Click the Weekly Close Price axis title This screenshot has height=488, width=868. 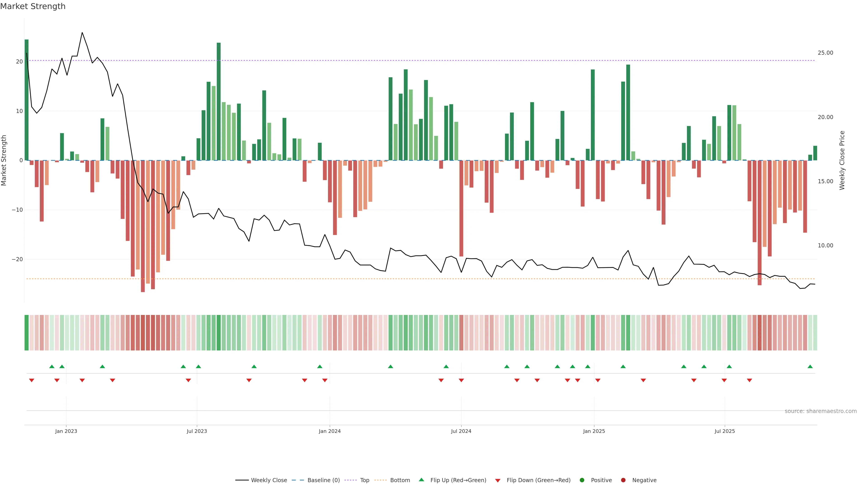tap(842, 160)
